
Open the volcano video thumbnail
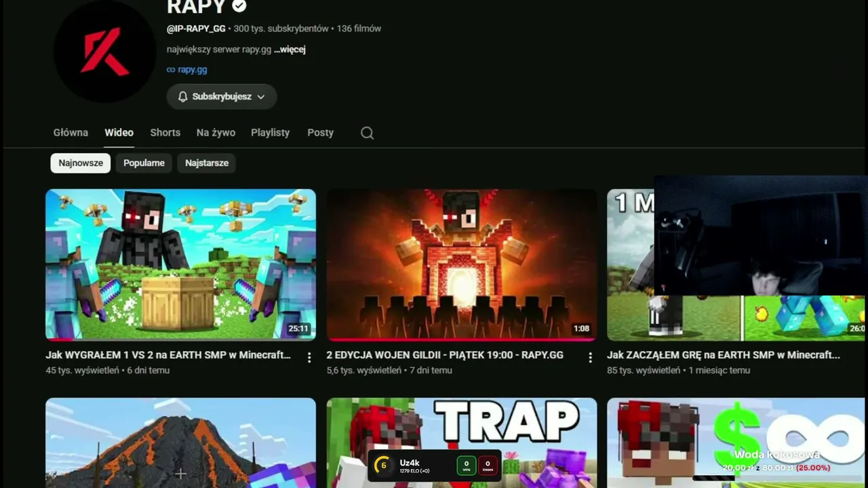pos(180,443)
